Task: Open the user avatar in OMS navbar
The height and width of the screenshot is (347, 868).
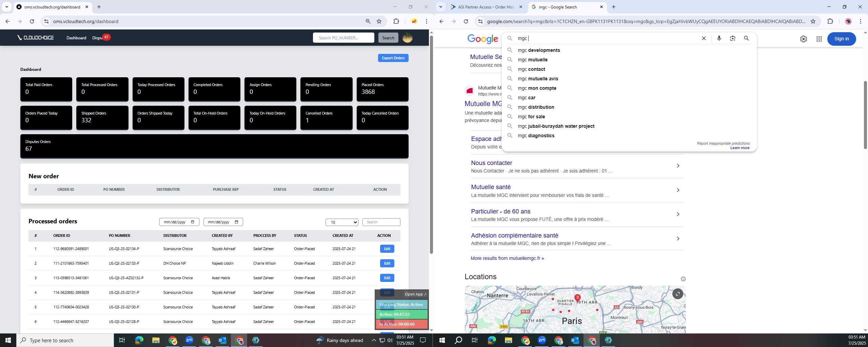Action: pyautogui.click(x=407, y=38)
